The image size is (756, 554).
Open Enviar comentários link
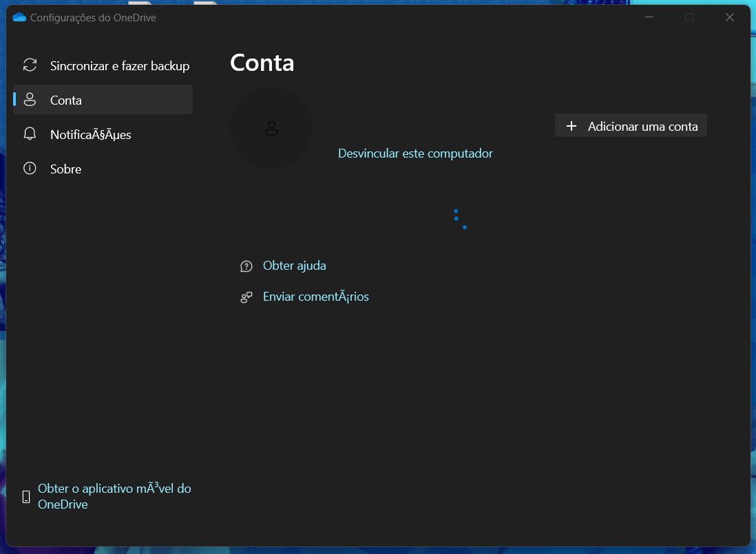tap(316, 296)
